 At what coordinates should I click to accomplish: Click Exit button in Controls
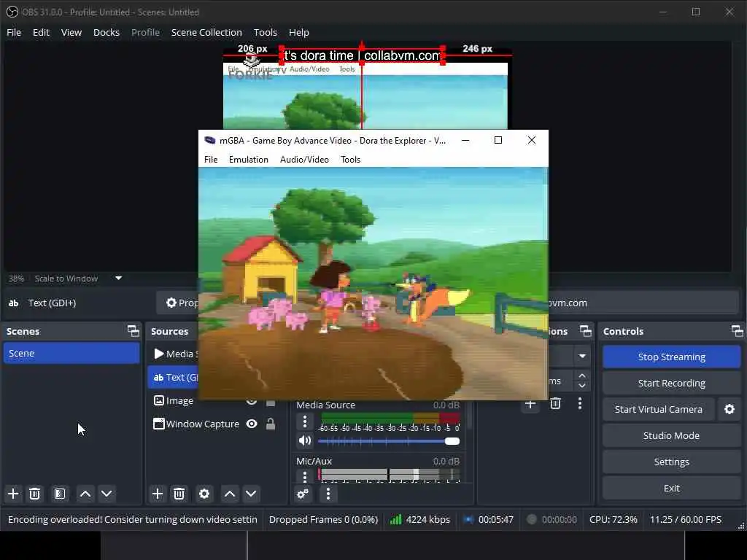(x=672, y=488)
